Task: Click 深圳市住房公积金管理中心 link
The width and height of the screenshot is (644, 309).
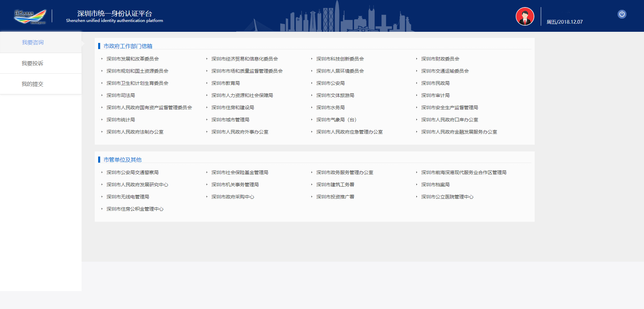Action: (x=135, y=209)
